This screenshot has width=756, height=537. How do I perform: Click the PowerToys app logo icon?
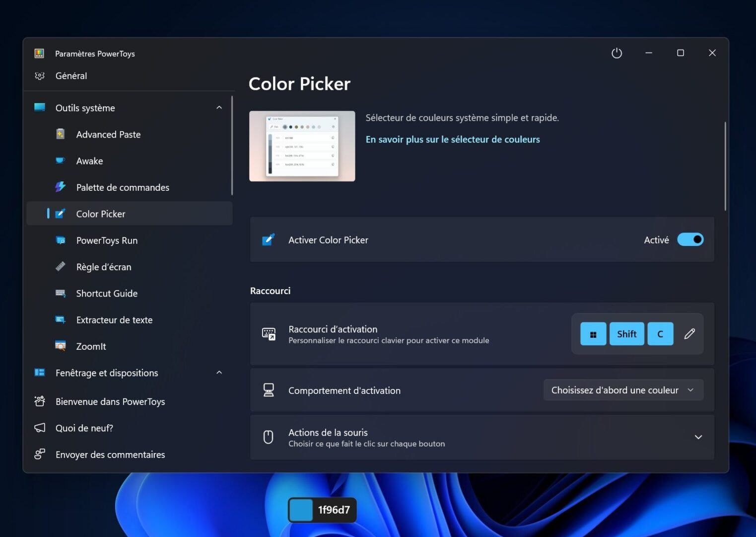coord(39,53)
